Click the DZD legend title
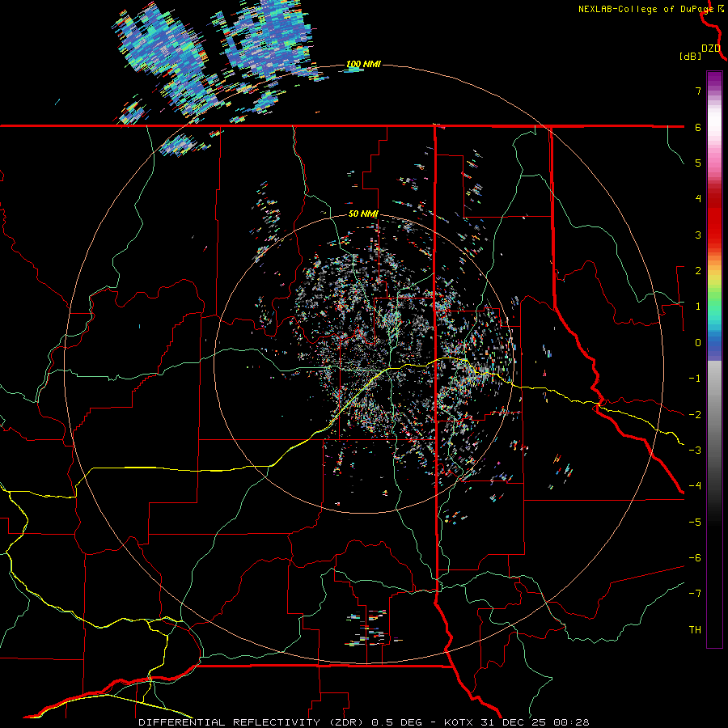 710,49
